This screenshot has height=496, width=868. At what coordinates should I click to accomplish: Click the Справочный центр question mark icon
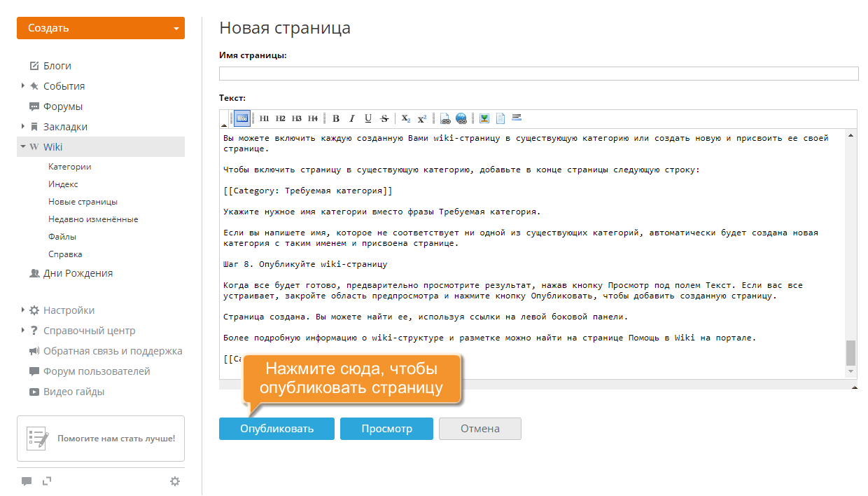tap(34, 331)
